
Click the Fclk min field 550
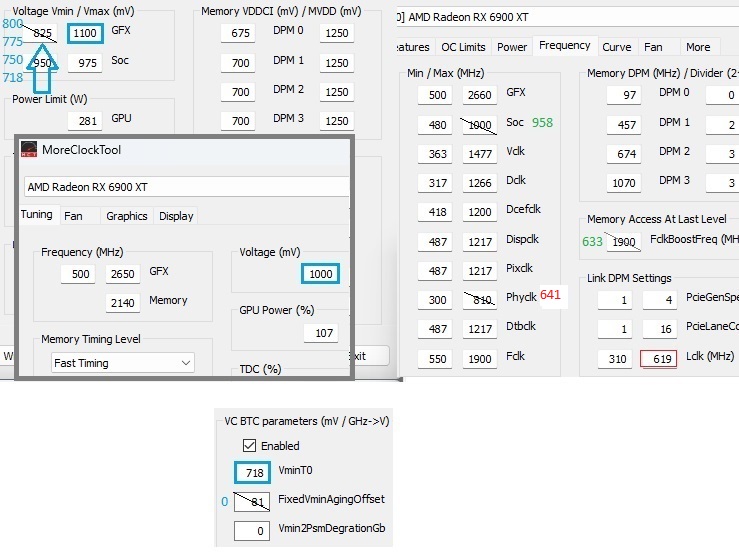click(435, 359)
